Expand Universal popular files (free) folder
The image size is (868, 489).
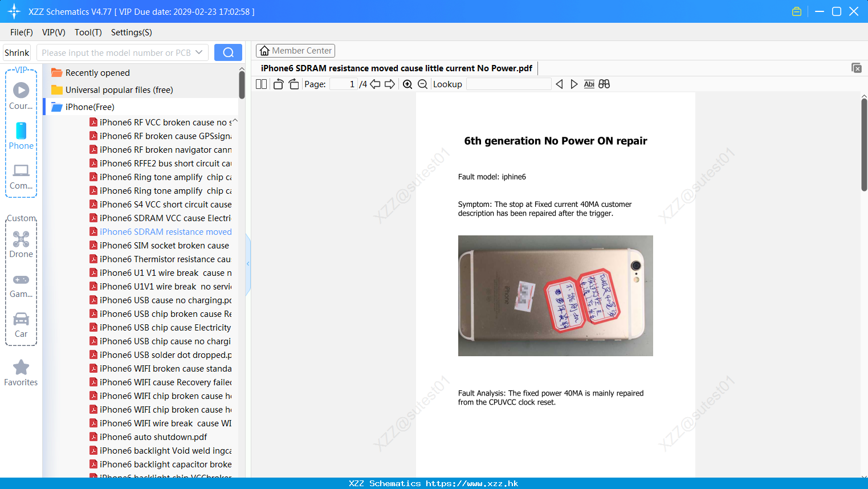[x=112, y=90]
